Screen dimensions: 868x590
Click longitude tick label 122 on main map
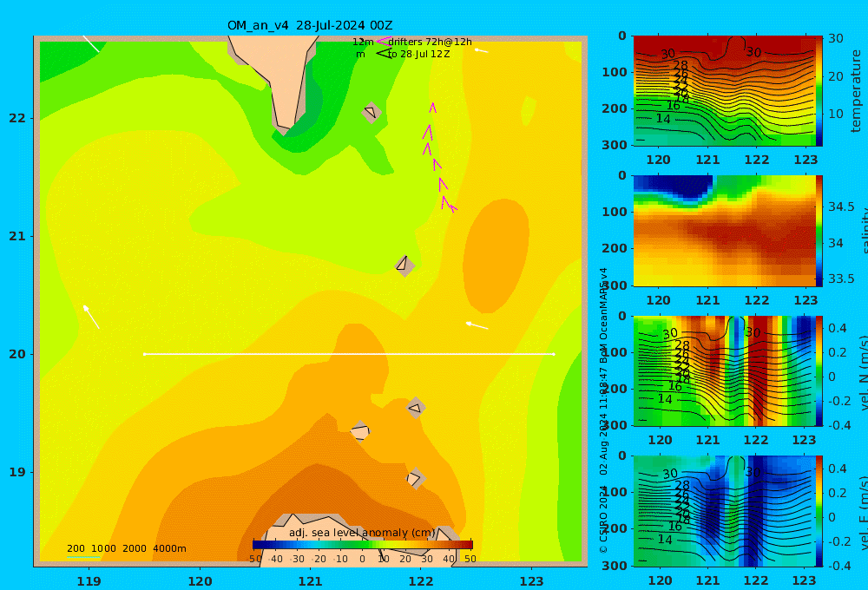click(421, 581)
